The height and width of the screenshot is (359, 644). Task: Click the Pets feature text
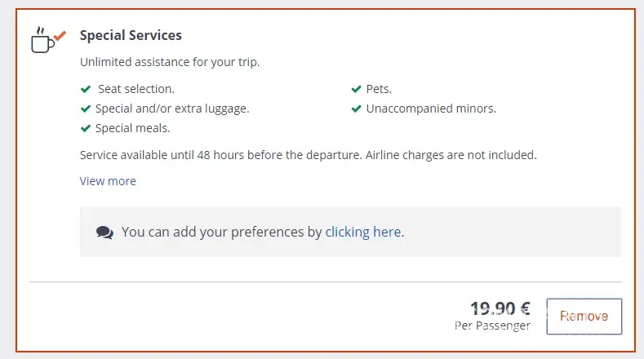379,89
